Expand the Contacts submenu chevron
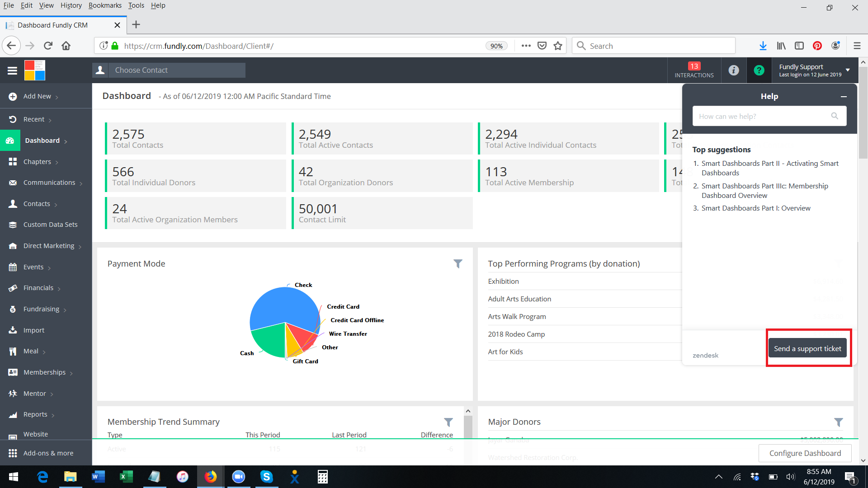 click(x=56, y=205)
